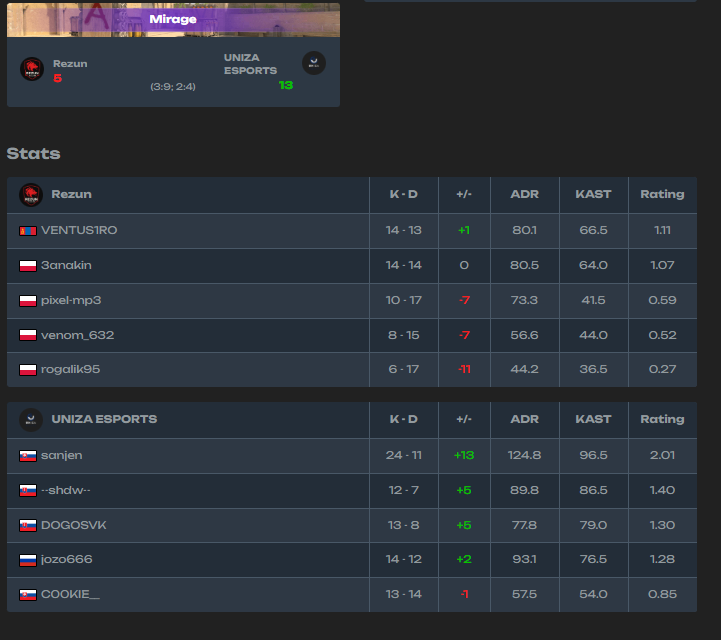Open player --shdw-- profile
The width and height of the screenshot is (721, 640).
tap(66, 490)
